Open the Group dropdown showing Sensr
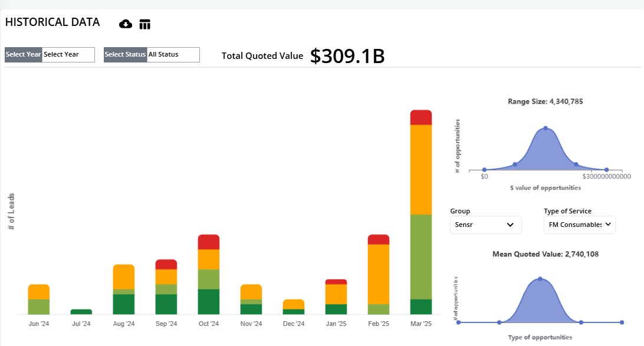Image resolution: width=644 pixels, height=346 pixels. pos(485,225)
